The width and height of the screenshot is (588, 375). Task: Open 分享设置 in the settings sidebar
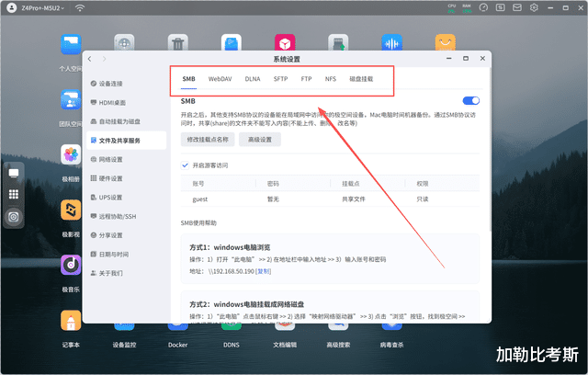[x=127, y=235]
